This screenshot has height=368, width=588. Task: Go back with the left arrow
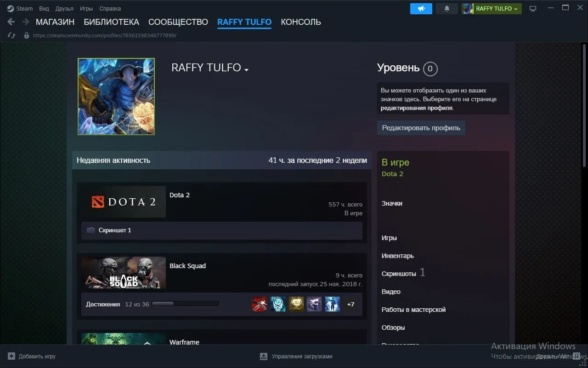point(11,22)
